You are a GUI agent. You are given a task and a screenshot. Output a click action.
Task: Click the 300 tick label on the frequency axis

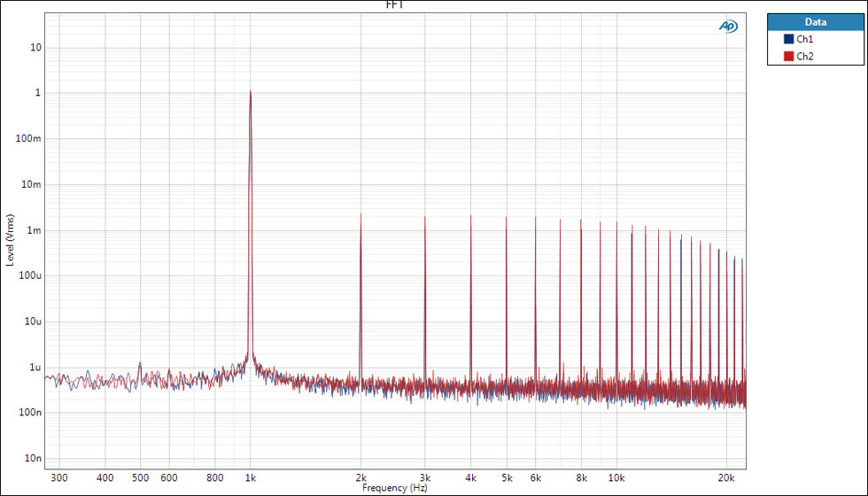click(59, 477)
